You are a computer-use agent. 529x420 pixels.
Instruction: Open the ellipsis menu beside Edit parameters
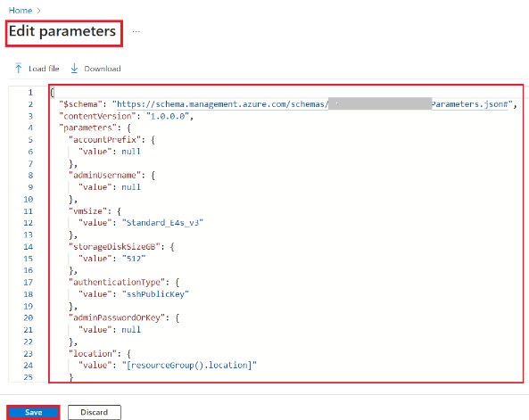click(136, 32)
